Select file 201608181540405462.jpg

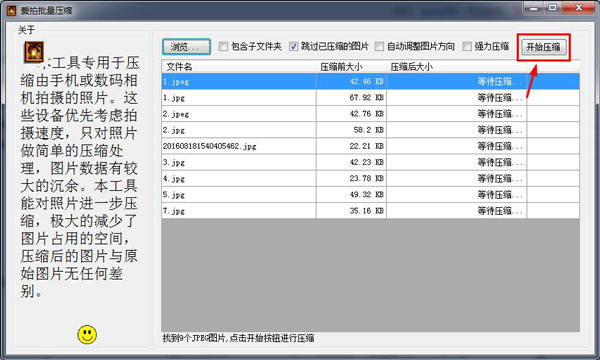(x=370, y=146)
